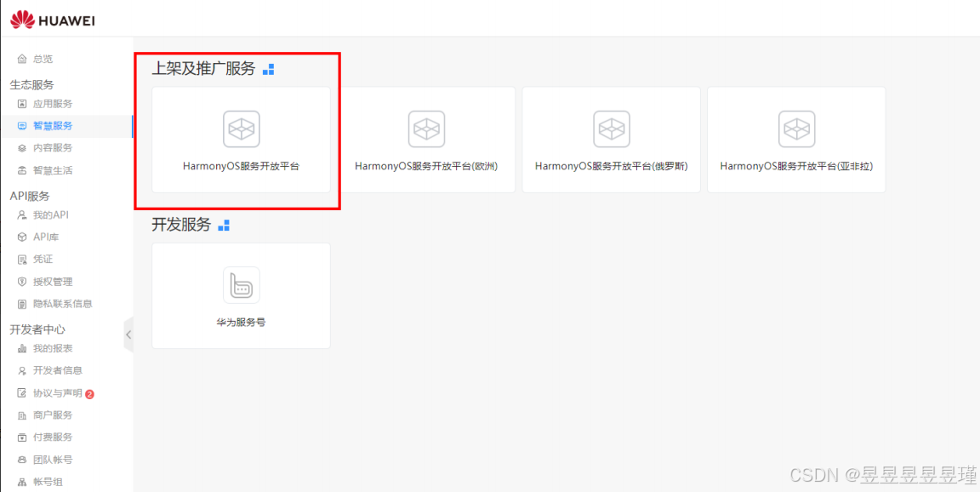Click the 商户服务 sidebar text
The height and width of the screenshot is (492, 980).
point(53,415)
